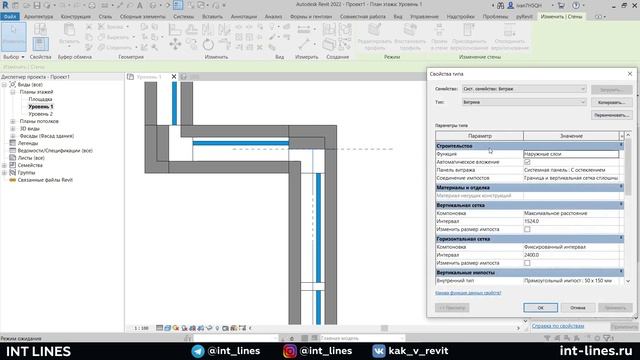Click the Переименовать... button

(611, 116)
